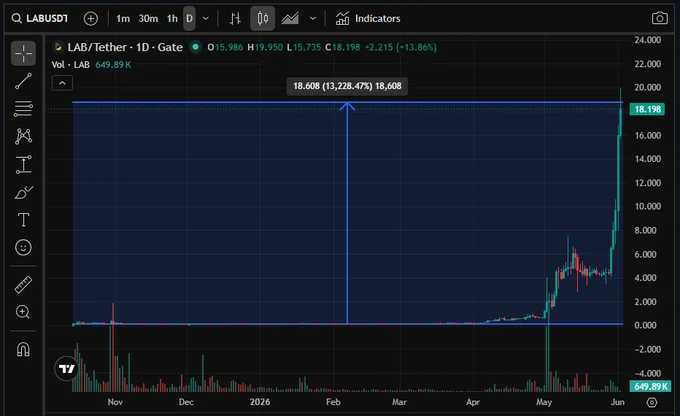
Task: Click the Jun label on time axis
Action: point(618,402)
